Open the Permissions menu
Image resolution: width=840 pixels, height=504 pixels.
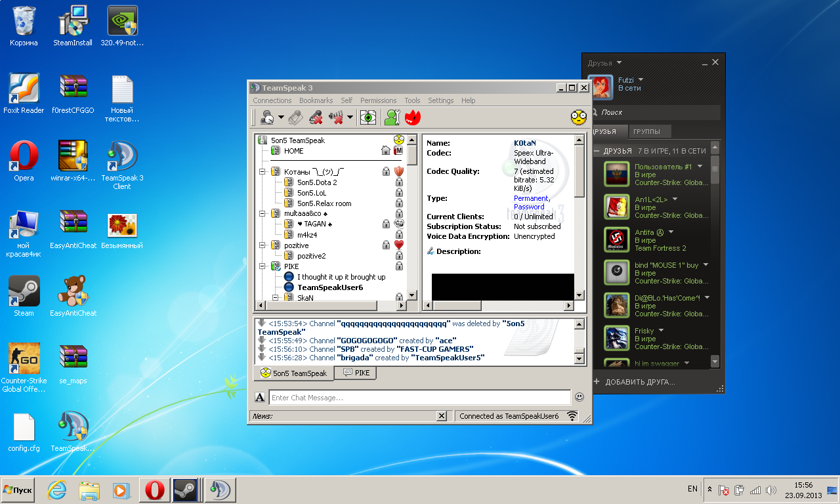(379, 100)
